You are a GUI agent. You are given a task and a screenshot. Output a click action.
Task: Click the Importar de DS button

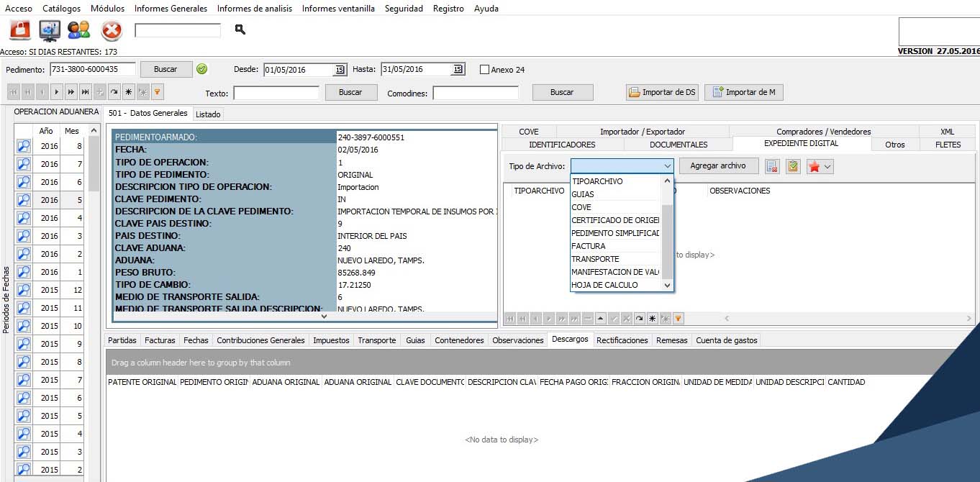coord(662,92)
